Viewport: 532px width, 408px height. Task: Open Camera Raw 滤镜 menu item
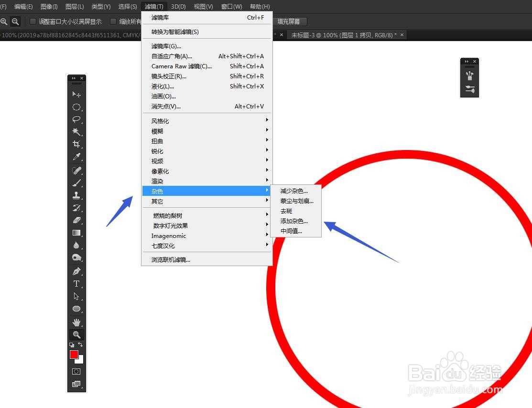tap(207, 66)
